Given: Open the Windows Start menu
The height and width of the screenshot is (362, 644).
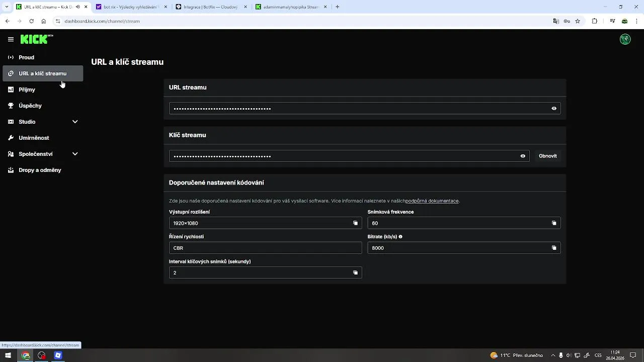Looking at the screenshot, I should click(8, 355).
